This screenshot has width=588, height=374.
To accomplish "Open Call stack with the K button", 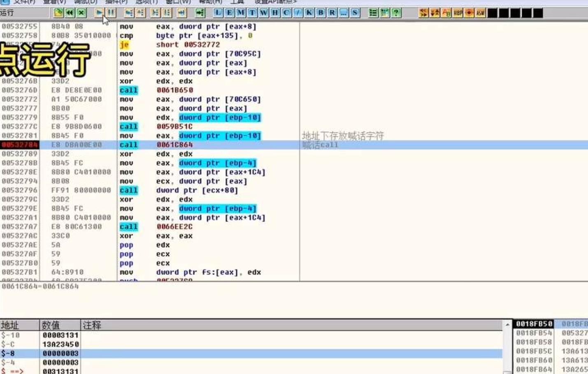I will click(309, 13).
